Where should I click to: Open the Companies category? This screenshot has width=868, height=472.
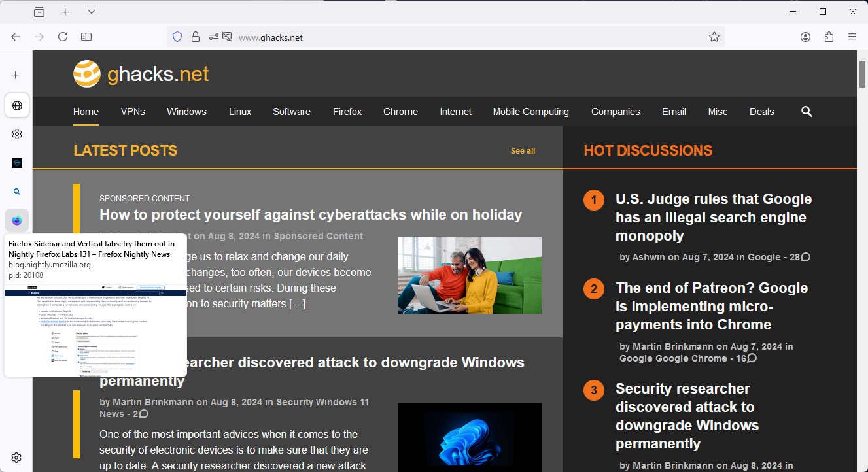point(616,112)
